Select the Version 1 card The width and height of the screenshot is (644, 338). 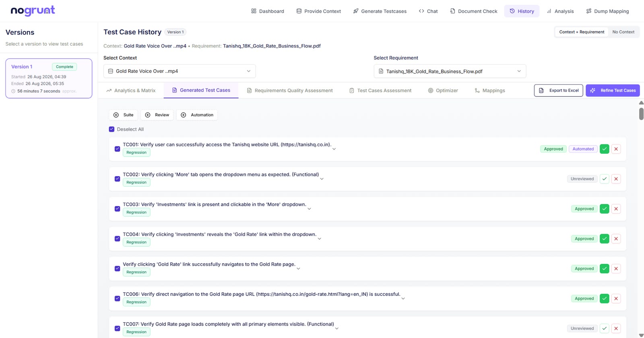click(x=49, y=78)
